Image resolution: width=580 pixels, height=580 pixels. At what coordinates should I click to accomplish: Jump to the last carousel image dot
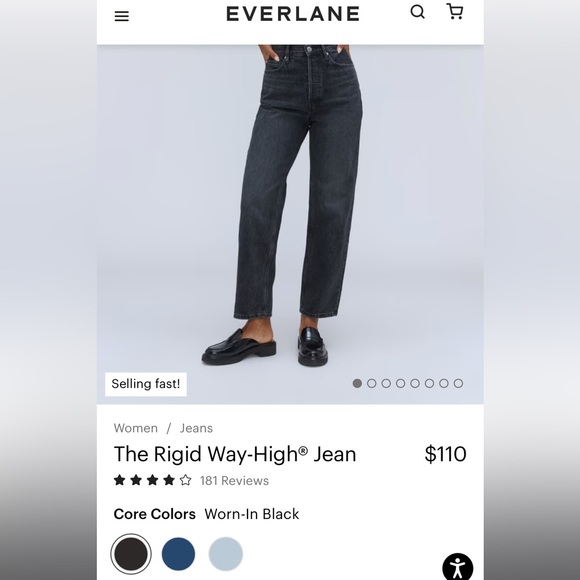coord(458,384)
